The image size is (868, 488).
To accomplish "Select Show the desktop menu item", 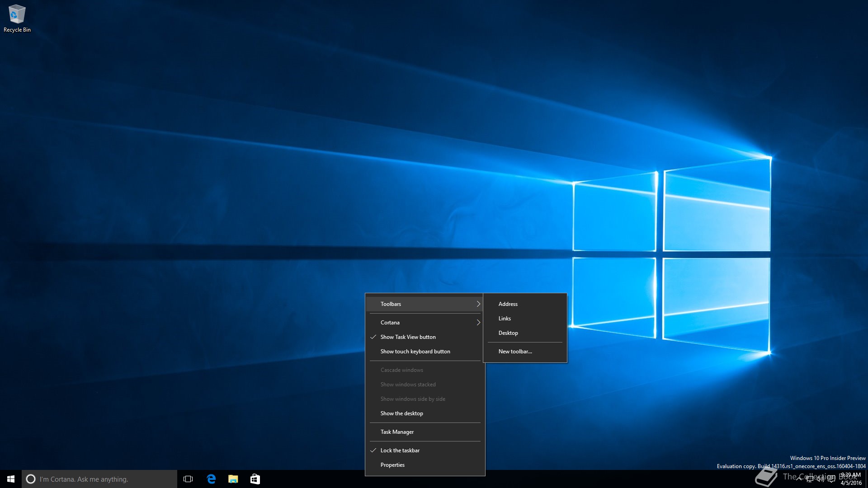I will tap(425, 413).
